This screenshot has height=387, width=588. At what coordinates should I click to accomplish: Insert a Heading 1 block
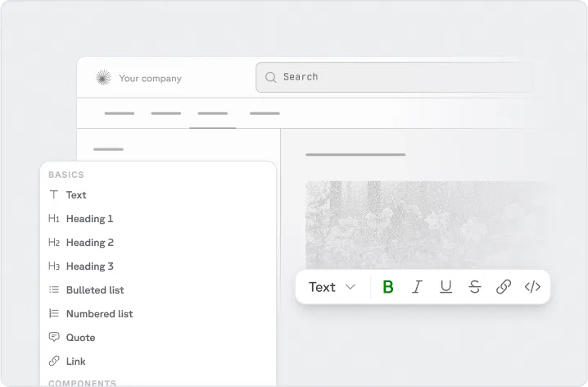pos(158,218)
